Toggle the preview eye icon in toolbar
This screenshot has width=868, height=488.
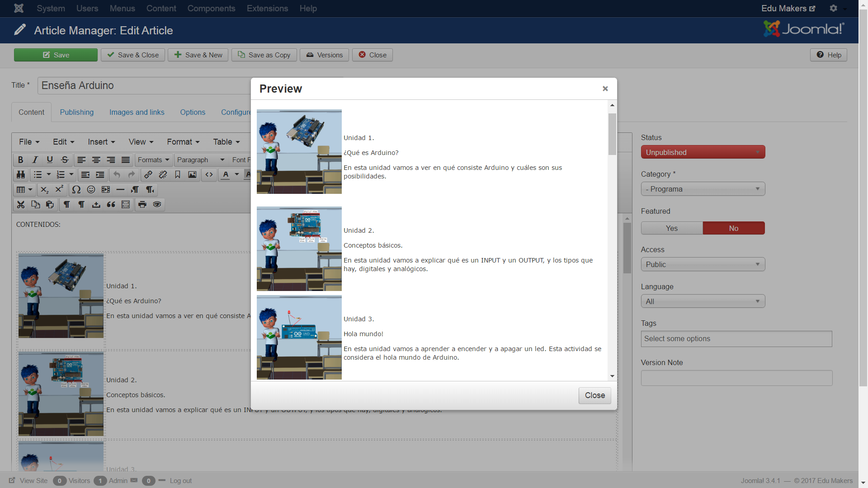pyautogui.click(x=157, y=205)
